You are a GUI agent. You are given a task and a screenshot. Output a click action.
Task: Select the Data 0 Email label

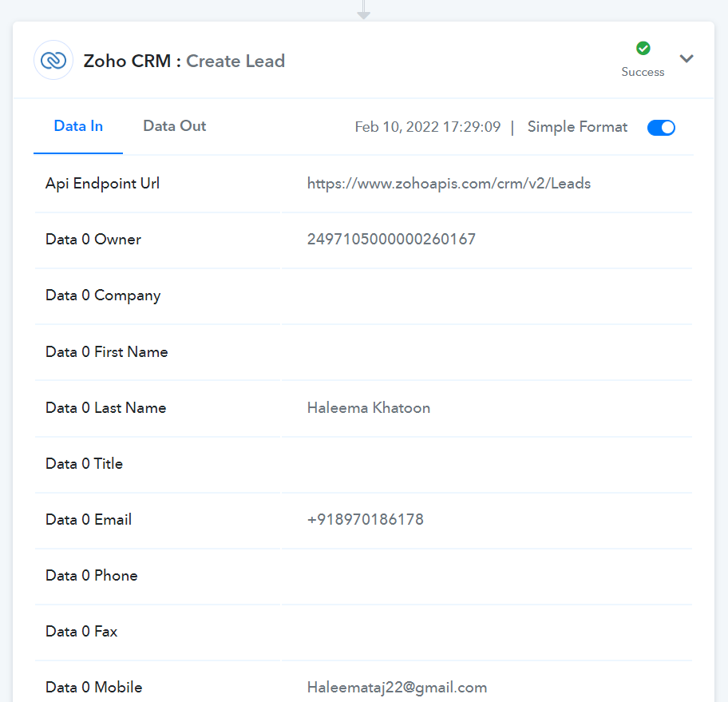pos(89,519)
